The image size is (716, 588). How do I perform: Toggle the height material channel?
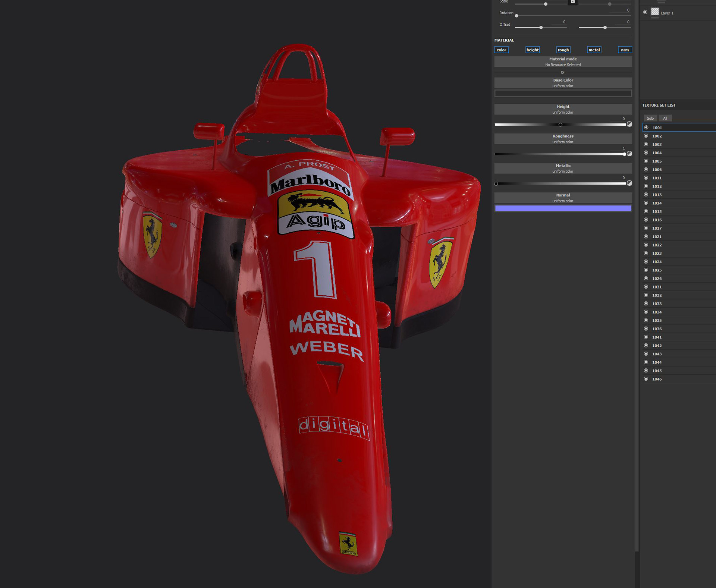pos(532,50)
